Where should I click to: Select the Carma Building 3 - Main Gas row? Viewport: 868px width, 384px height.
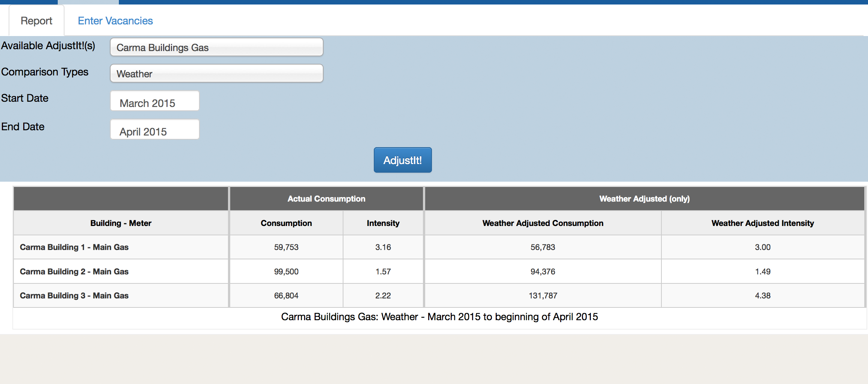[439, 296]
